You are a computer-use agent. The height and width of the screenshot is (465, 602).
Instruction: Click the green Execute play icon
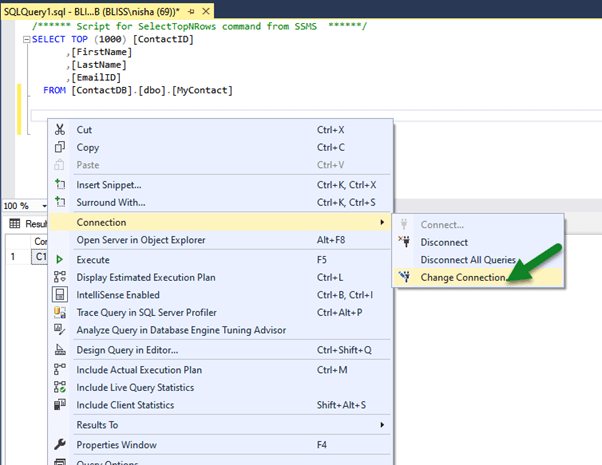(60, 259)
